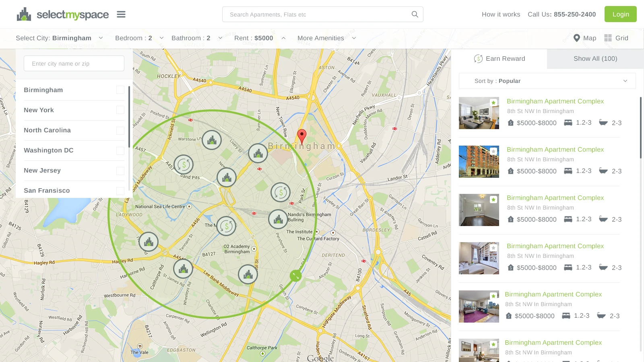The width and height of the screenshot is (644, 362).
Task: Open the Bedroom filter dropdown
Action: 139,38
